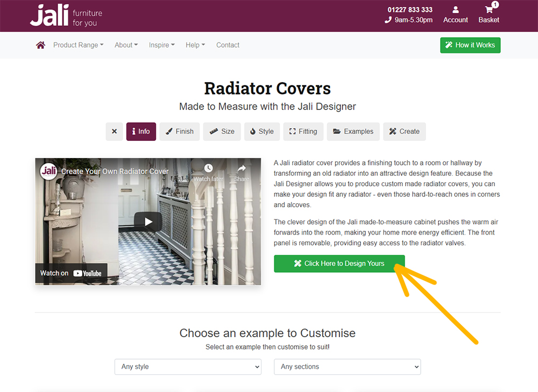Screen dimensions: 538x392
Task: Switch to the Finish tab
Action: tap(180, 131)
